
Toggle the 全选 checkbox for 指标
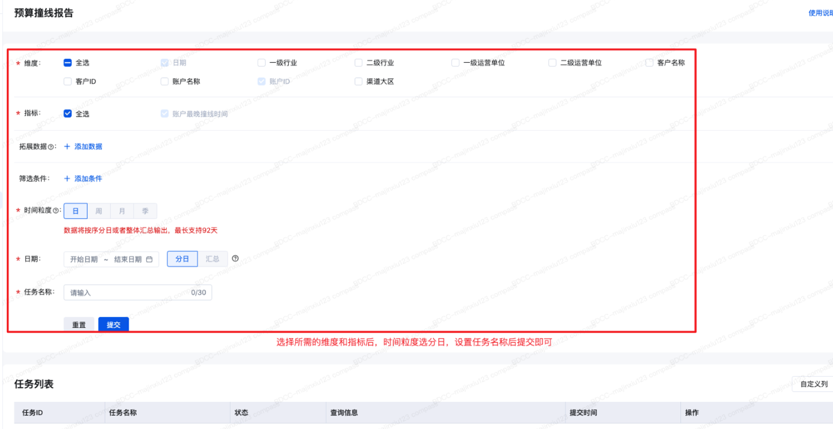(68, 114)
